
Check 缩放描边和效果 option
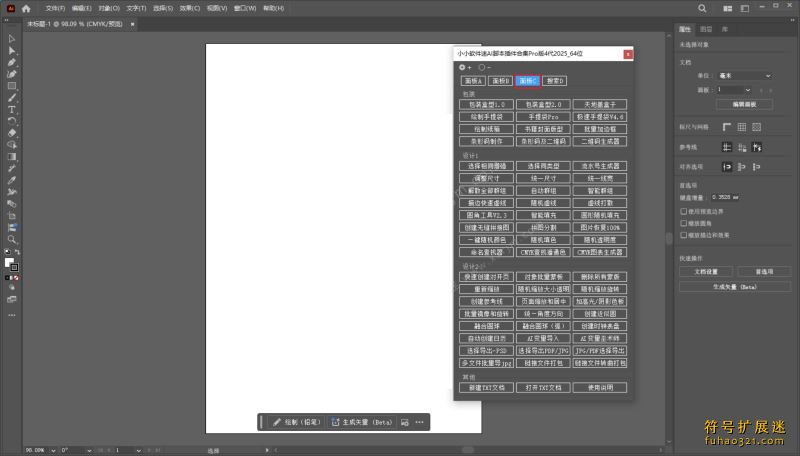(x=684, y=235)
